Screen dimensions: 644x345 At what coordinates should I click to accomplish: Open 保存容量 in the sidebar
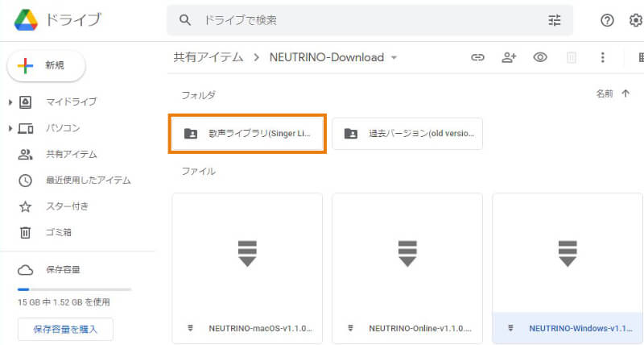pos(63,270)
